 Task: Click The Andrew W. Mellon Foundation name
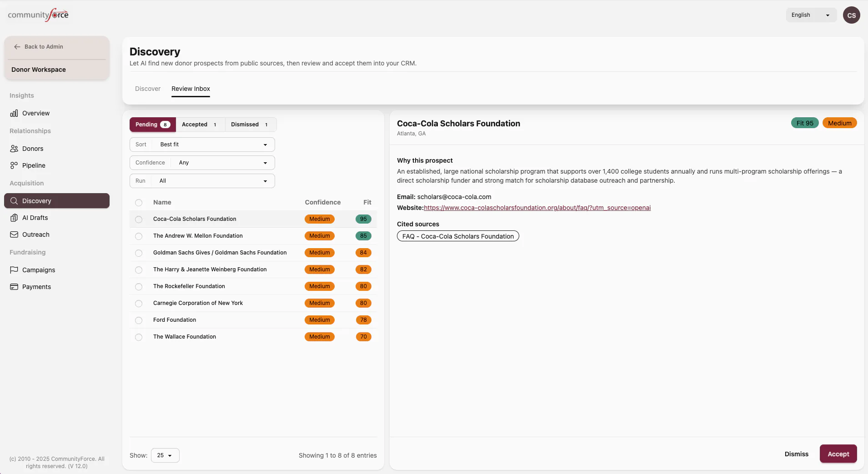click(x=198, y=236)
